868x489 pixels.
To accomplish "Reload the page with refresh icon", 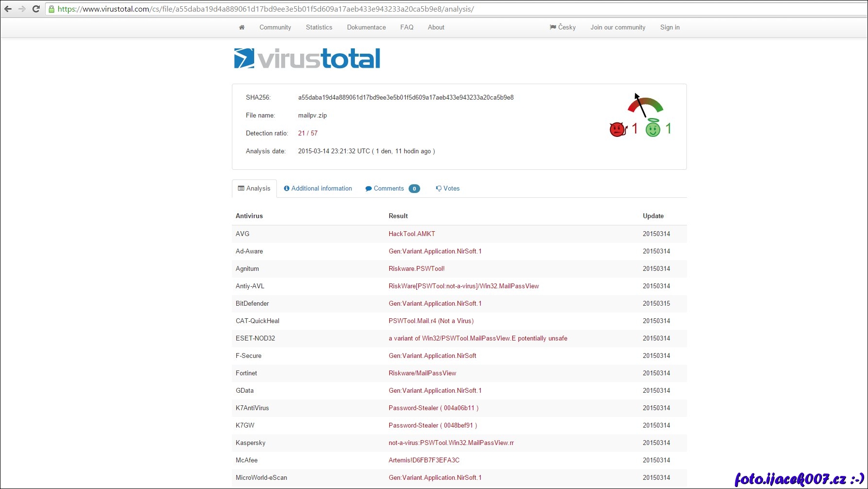I will [36, 9].
